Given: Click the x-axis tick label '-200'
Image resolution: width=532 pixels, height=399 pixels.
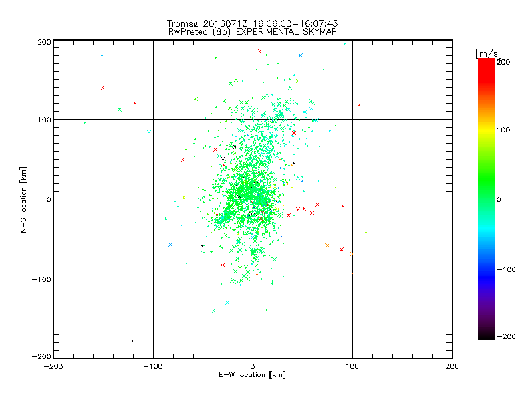Looking at the screenshot, I should point(53,366).
